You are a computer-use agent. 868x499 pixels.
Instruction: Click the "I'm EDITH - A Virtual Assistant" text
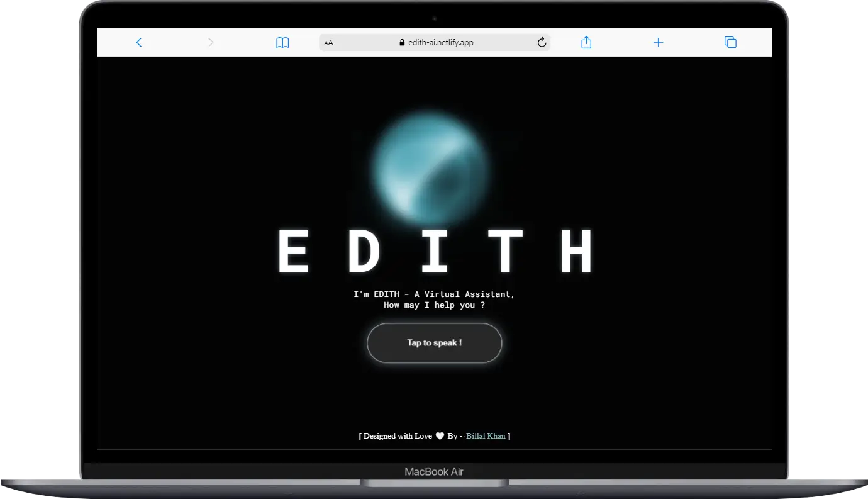(x=434, y=294)
